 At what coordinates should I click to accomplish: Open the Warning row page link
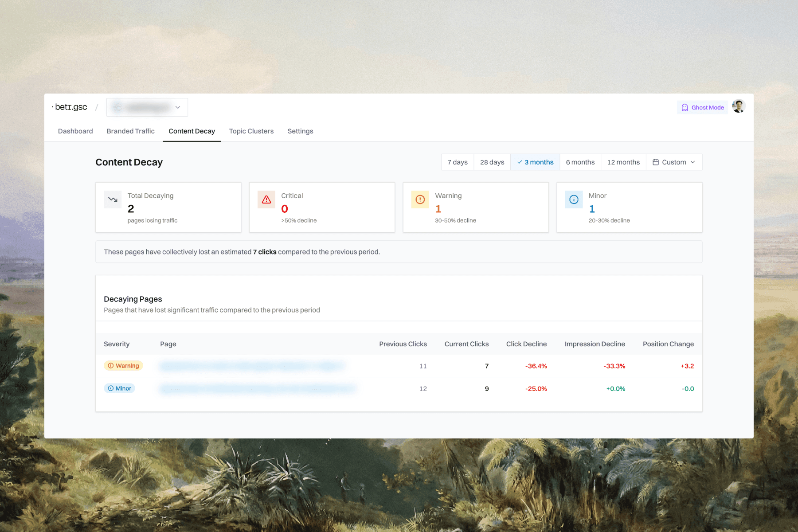pyautogui.click(x=251, y=366)
